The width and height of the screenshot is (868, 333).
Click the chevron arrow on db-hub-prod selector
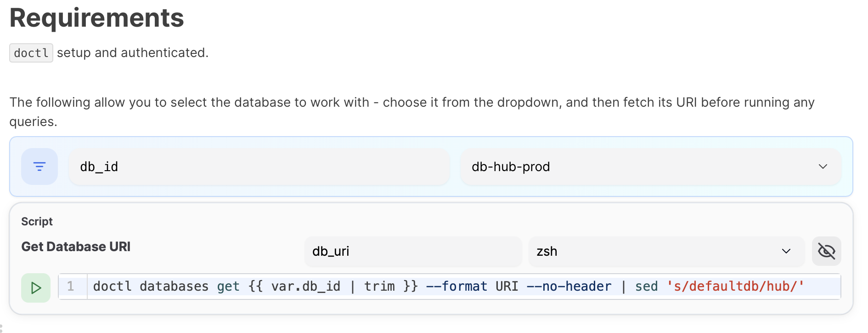pos(823,166)
